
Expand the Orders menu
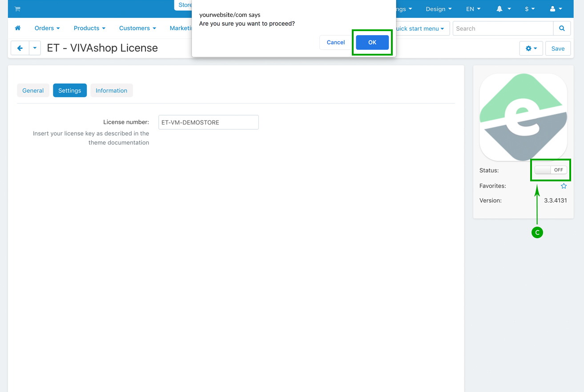[47, 28]
